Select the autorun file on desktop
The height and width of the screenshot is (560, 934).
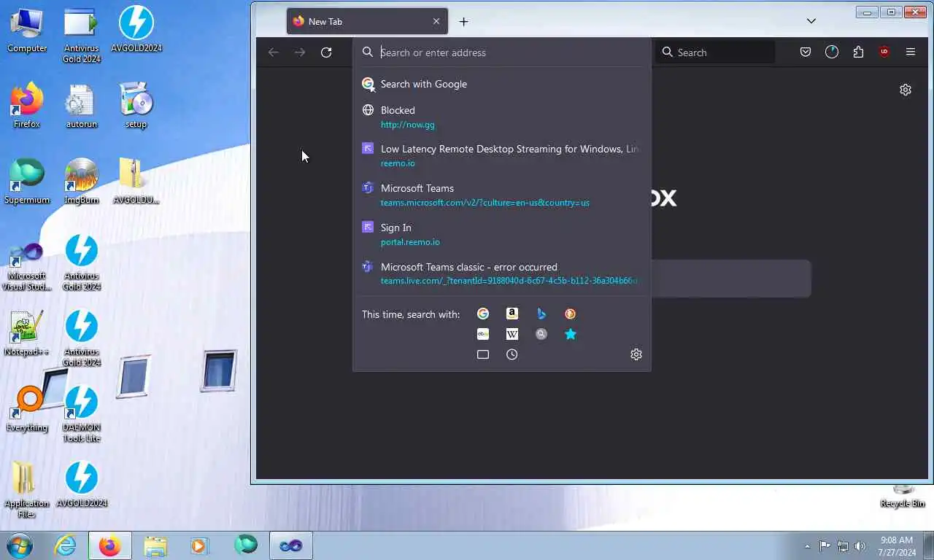[81, 106]
